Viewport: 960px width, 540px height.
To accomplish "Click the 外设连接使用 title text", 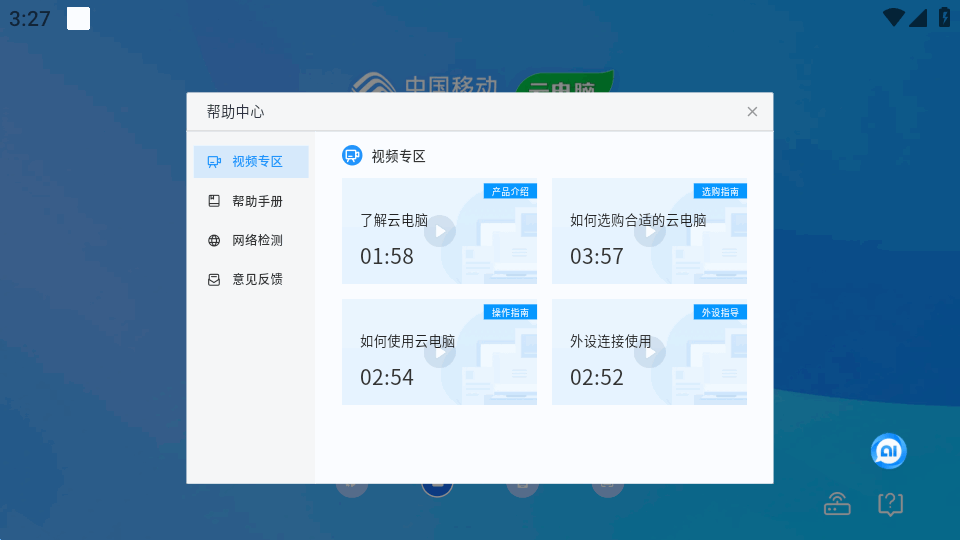I will pos(610,342).
